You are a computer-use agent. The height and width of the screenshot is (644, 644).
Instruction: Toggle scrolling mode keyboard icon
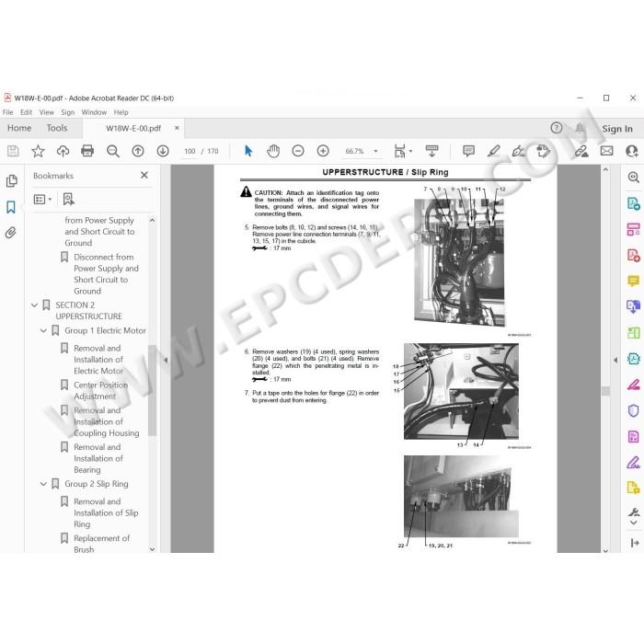[431, 151]
